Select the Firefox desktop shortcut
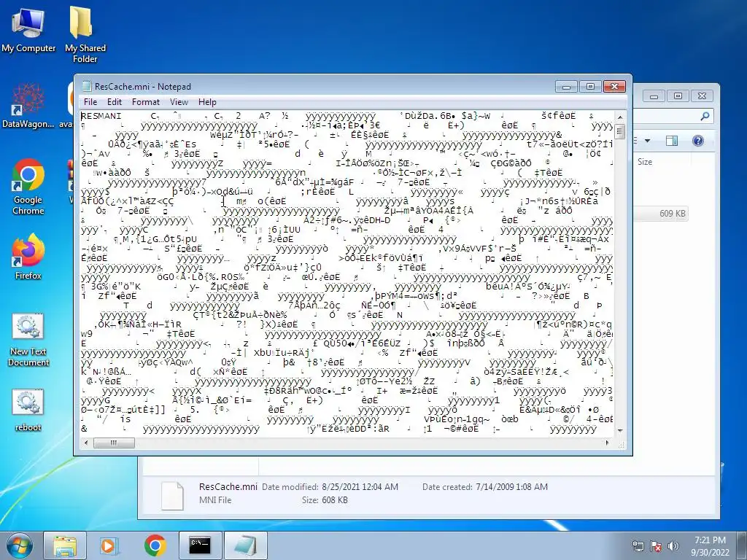 (28, 256)
